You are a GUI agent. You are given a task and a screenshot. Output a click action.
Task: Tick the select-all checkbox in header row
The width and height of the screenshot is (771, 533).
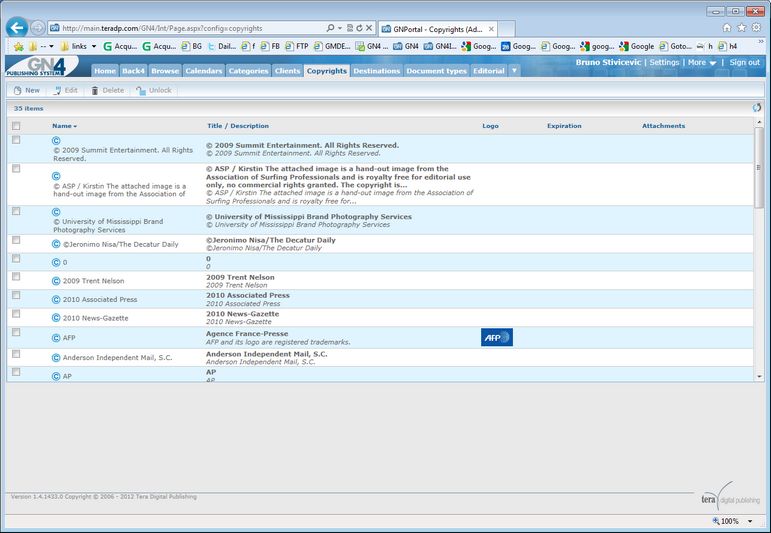(x=16, y=126)
